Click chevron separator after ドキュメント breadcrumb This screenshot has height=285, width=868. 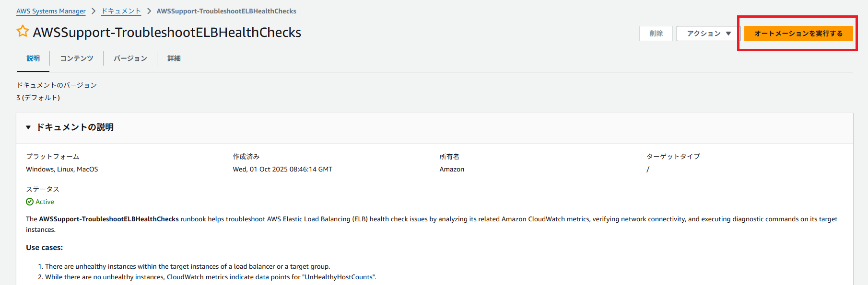[149, 11]
